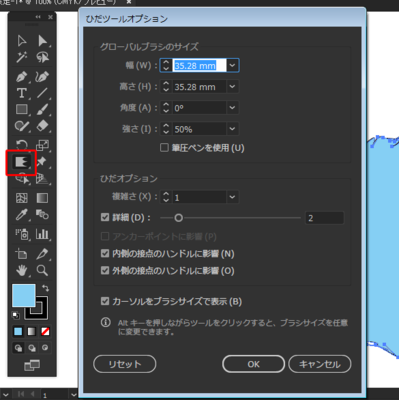Click the light blue Fill color swatch

pos(24,295)
